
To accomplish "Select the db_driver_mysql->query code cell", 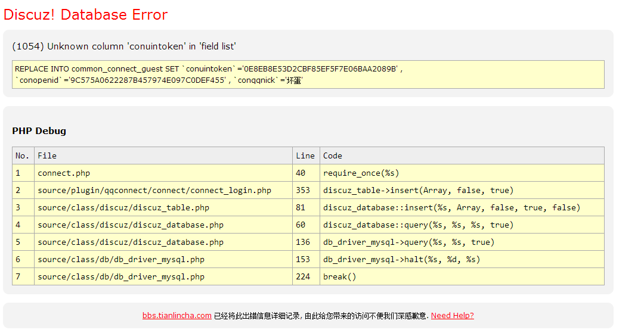I will [462, 242].
